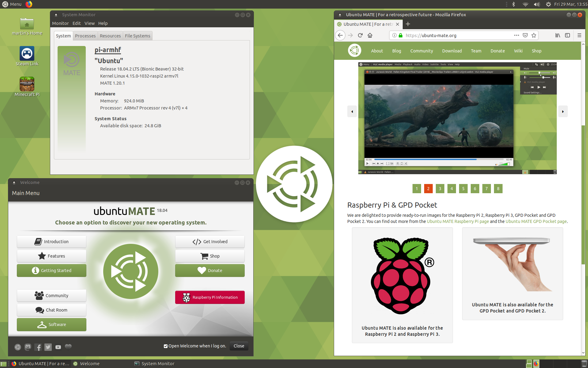Viewport: 588px width, 368px height.
Task: Click the ubuntu-mate.org bookmark star icon
Action: pos(534,35)
